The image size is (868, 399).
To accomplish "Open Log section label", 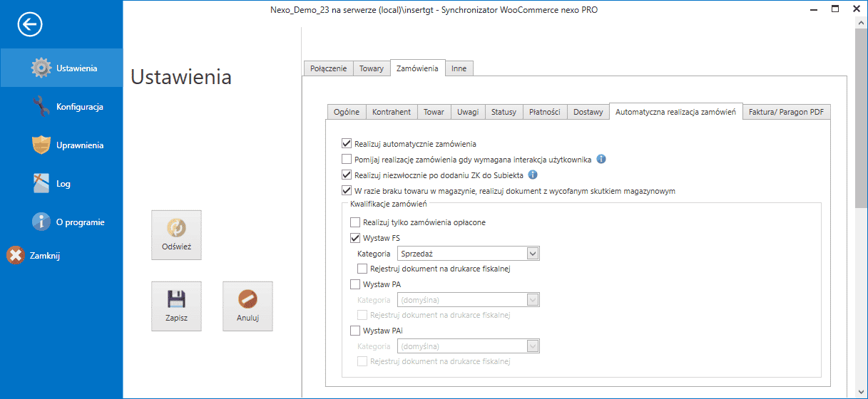I will (63, 184).
